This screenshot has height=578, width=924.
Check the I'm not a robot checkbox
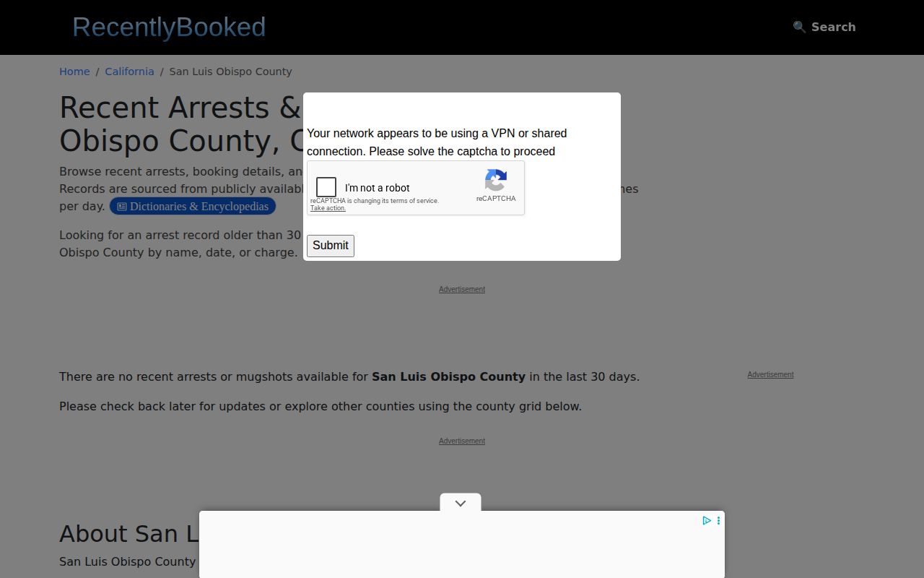(x=326, y=187)
